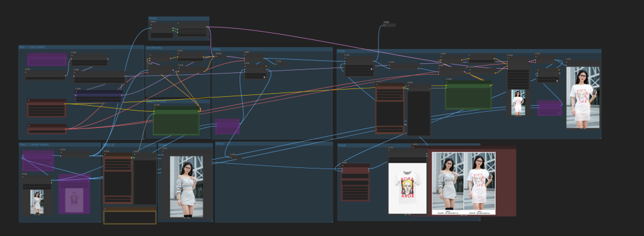Toggle the round control on the first top-right group node
The width and height of the screenshot is (644, 236).
click(x=371, y=69)
